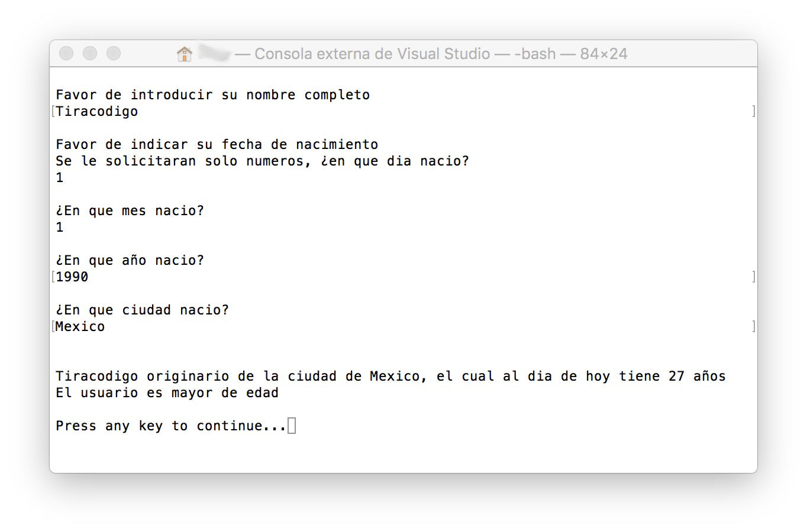Click the right bracket mark on 1990 line
This screenshot has width=807, height=532.
(753, 277)
